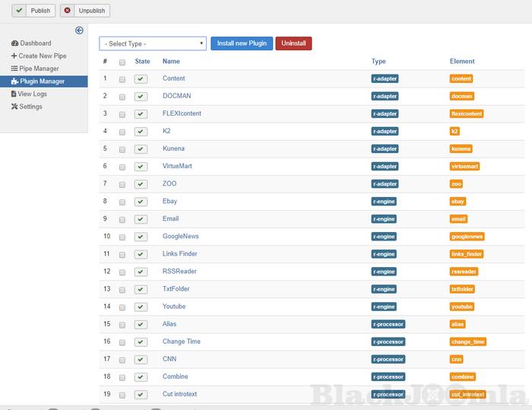This screenshot has width=532, height=410.
Task: Open Pipe Manager in the sidebar
Action: [39, 68]
